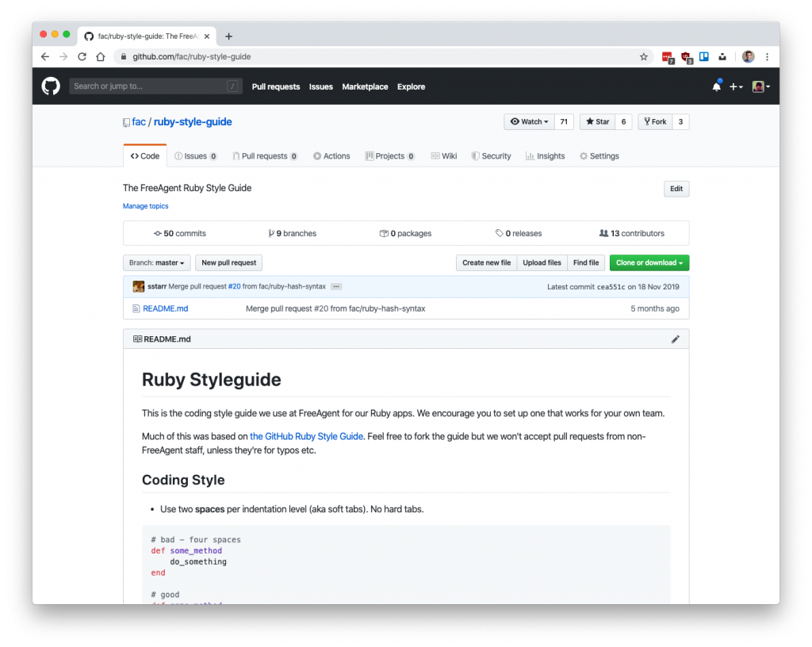Open the repository Settings tab
The height and width of the screenshot is (647, 812).
tap(599, 156)
